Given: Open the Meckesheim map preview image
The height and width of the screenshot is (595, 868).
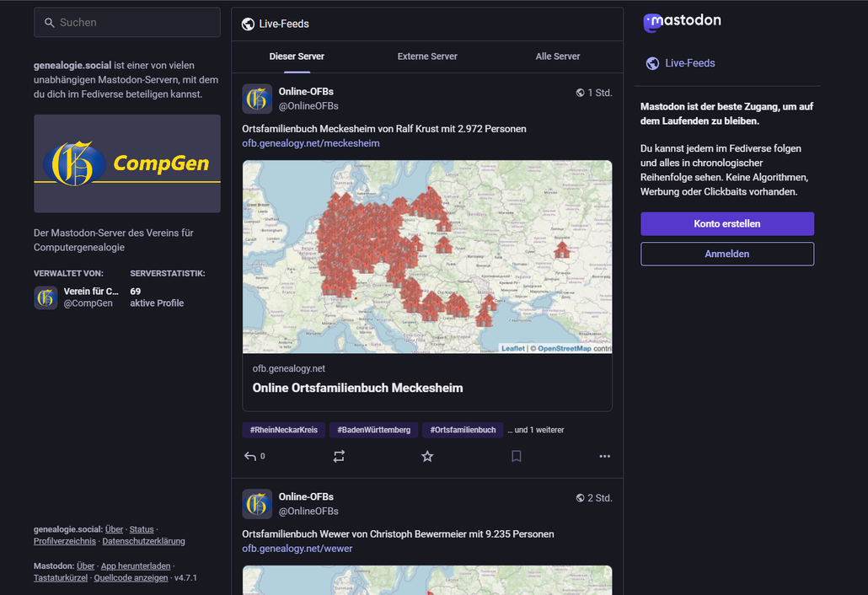Looking at the screenshot, I should click(427, 257).
